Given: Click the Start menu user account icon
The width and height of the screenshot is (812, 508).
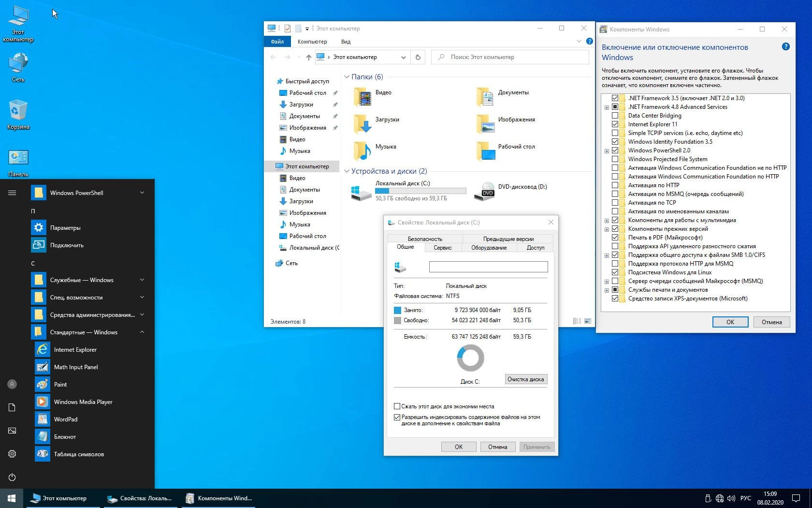Looking at the screenshot, I should [x=12, y=384].
